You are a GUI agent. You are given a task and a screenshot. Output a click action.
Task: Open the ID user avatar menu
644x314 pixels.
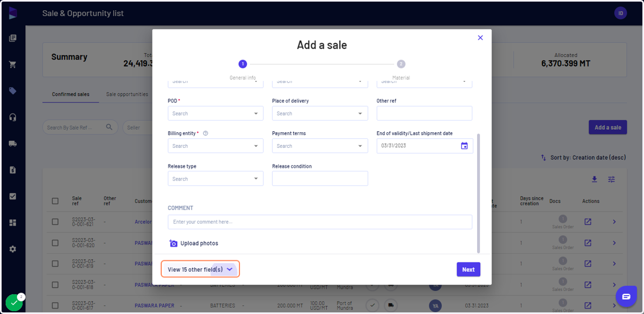pos(620,13)
